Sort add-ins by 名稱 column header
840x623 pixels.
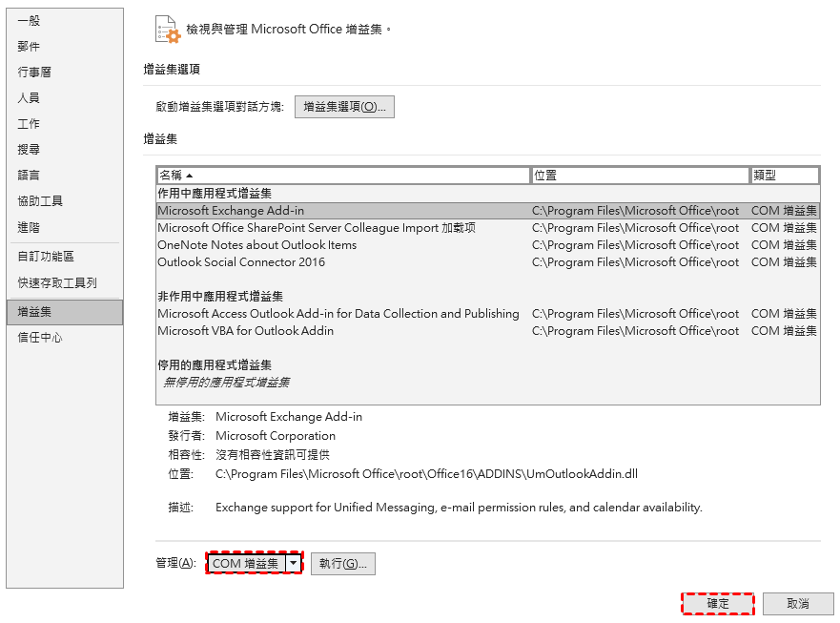(343, 176)
